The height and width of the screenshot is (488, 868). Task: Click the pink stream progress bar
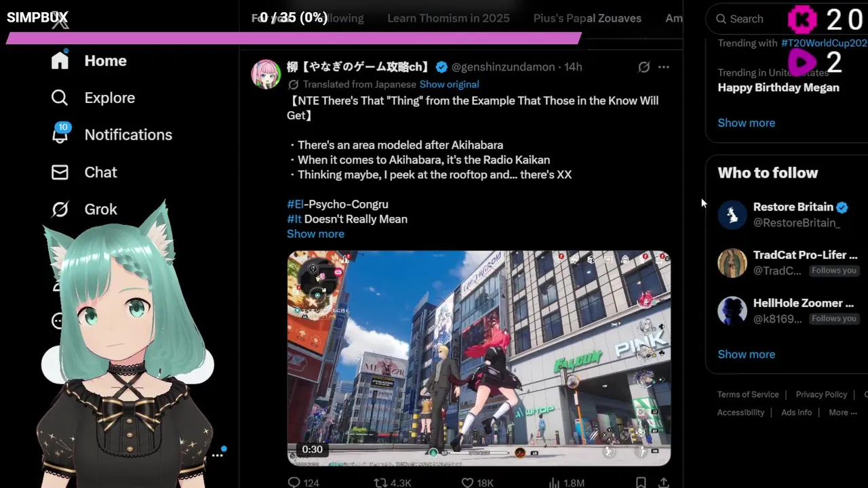pos(294,39)
